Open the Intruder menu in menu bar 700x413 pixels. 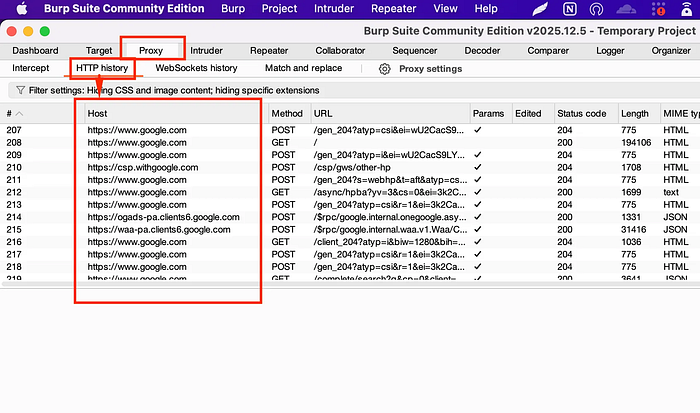(334, 8)
